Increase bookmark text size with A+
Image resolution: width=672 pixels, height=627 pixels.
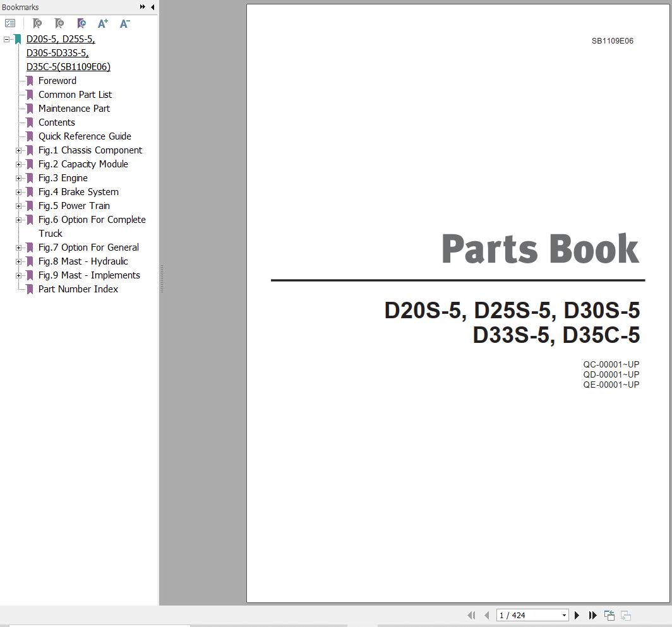(103, 23)
